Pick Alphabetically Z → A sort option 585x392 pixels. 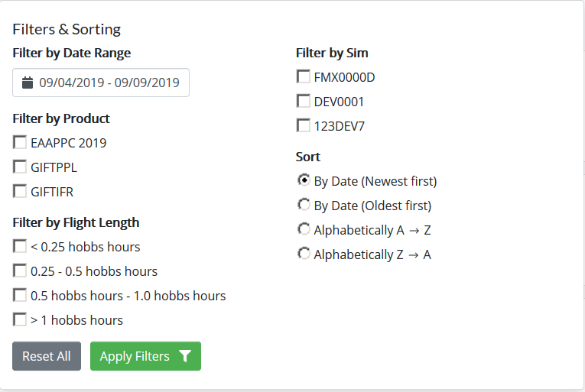pos(304,254)
